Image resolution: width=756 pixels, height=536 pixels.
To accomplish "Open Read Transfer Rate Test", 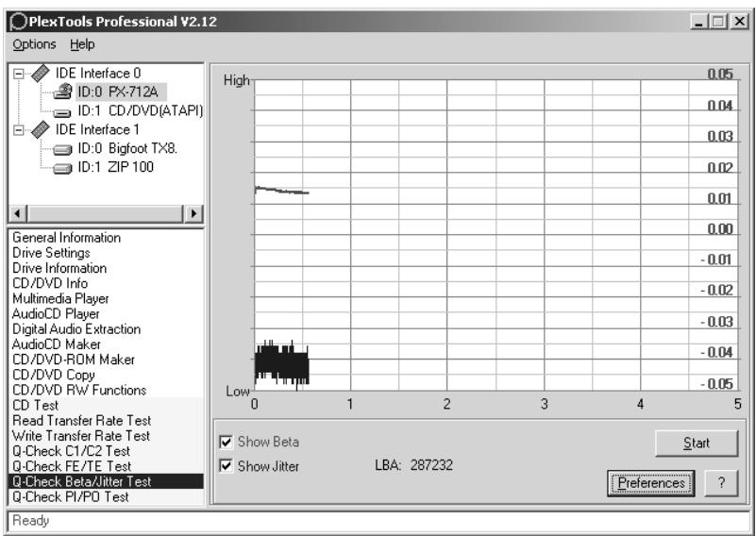I will (82, 421).
